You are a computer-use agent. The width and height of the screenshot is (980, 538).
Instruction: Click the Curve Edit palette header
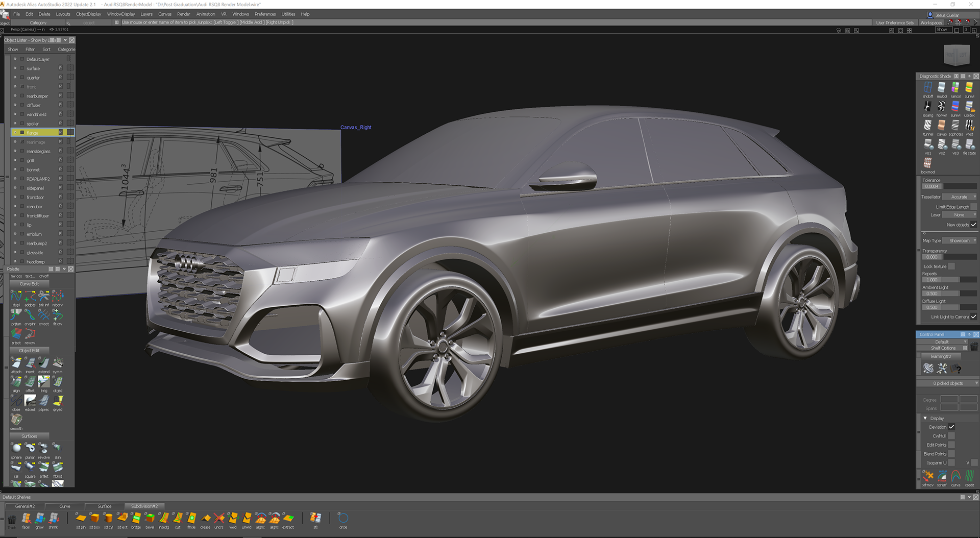point(29,284)
